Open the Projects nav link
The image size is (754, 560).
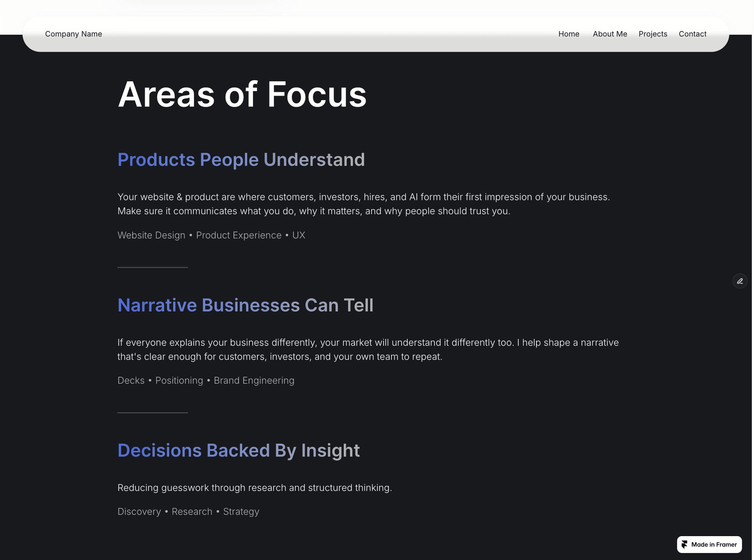[653, 34]
